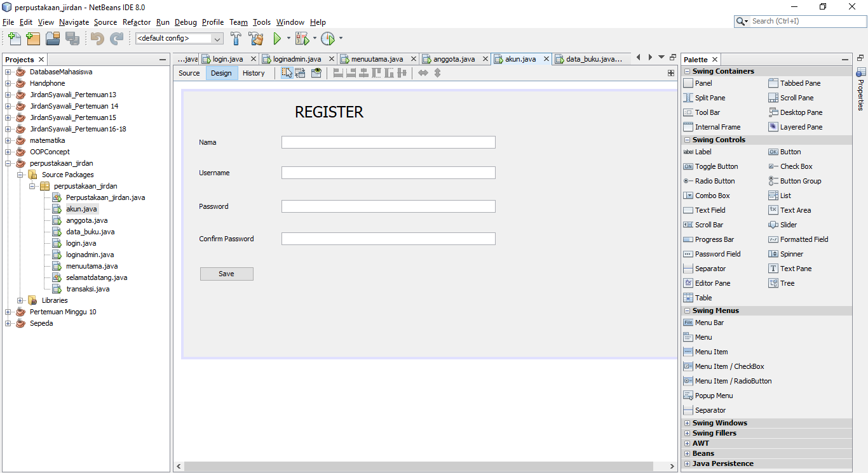Open the Refactor menu
Viewport: 868px width, 473px height.
coord(136,22)
